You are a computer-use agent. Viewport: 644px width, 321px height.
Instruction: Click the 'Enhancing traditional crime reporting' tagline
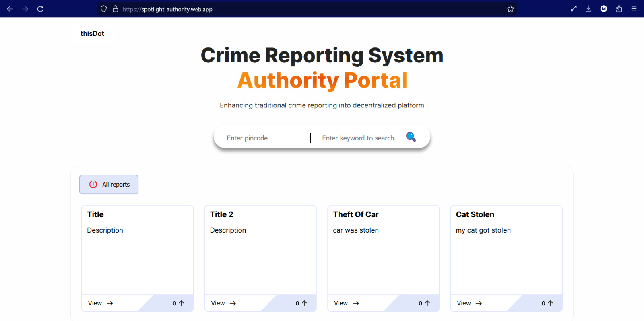coord(322,105)
